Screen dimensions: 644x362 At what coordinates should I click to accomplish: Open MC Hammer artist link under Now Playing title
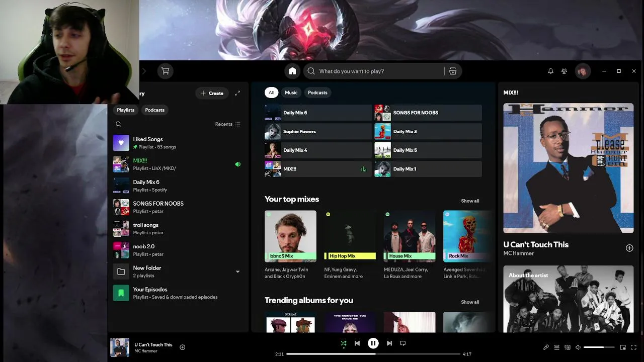coord(518,253)
